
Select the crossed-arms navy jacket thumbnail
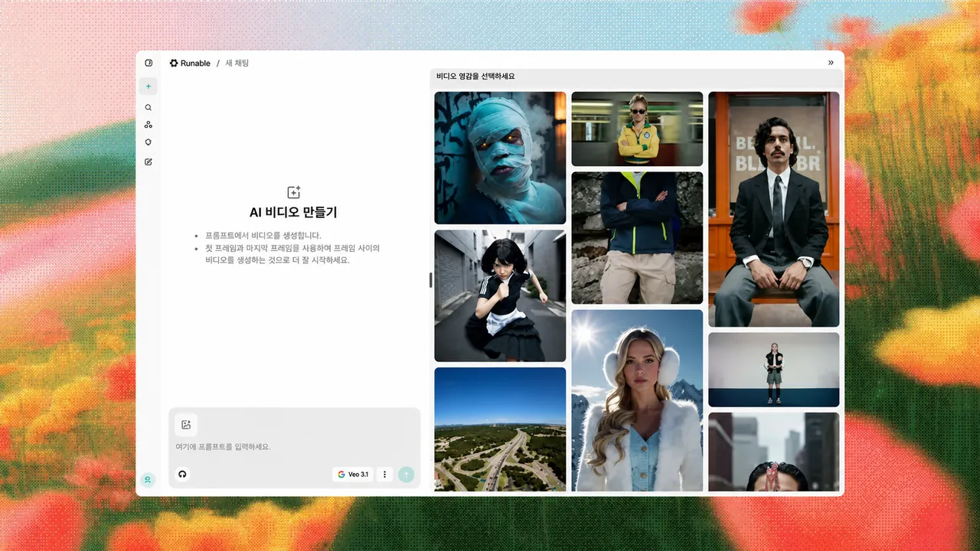point(637,238)
